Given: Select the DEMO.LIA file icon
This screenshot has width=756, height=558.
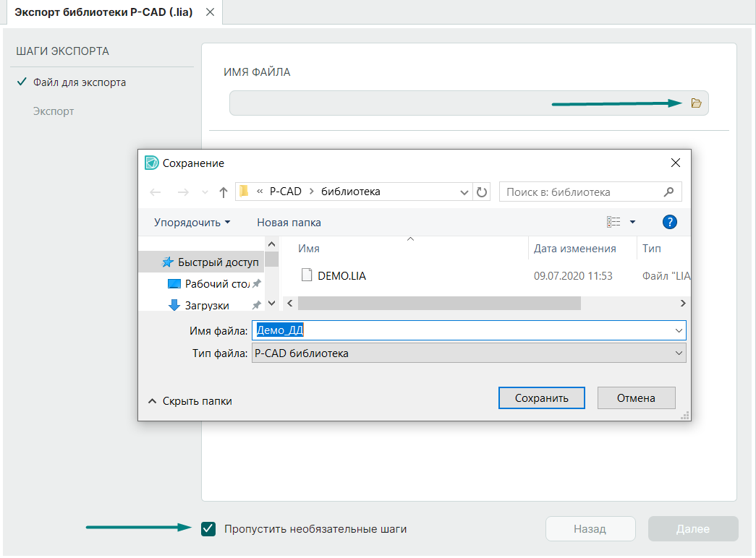Looking at the screenshot, I should click(x=307, y=275).
